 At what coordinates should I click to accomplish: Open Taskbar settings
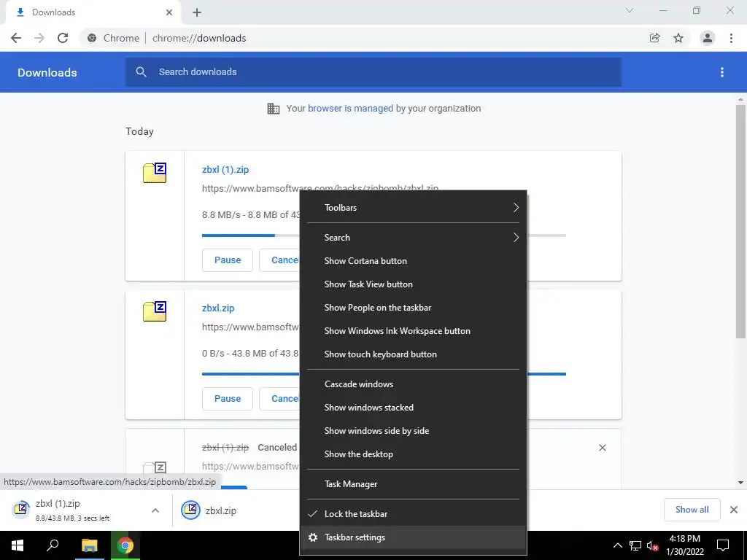click(x=413, y=537)
